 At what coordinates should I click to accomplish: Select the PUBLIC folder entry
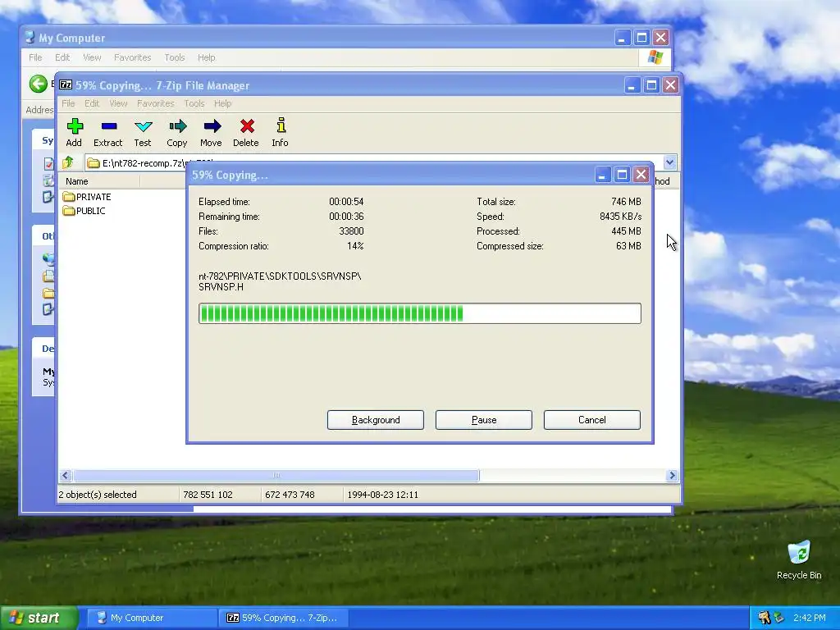pyautogui.click(x=84, y=211)
